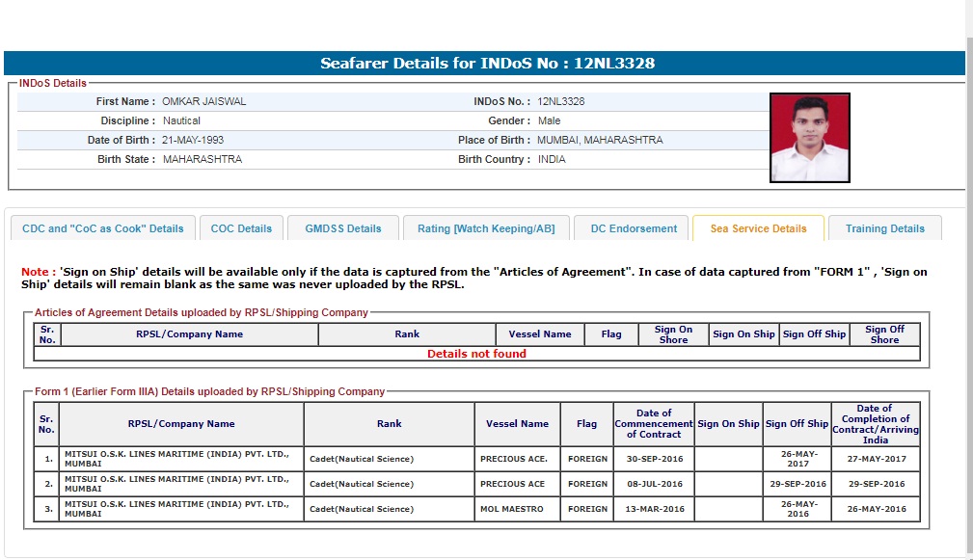The width and height of the screenshot is (973, 560).
Task: Click the date of birth value 21-MAY-1993
Action: 193,140
